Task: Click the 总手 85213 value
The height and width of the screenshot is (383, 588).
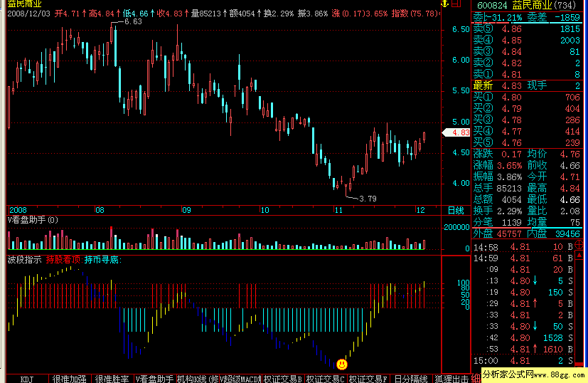Action: (x=509, y=188)
